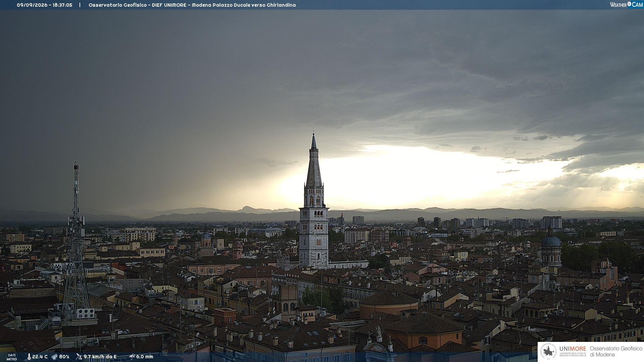
Task: Click the Osservatorio Geofisico DIEF UNIMORE title
Action: click(192, 5)
